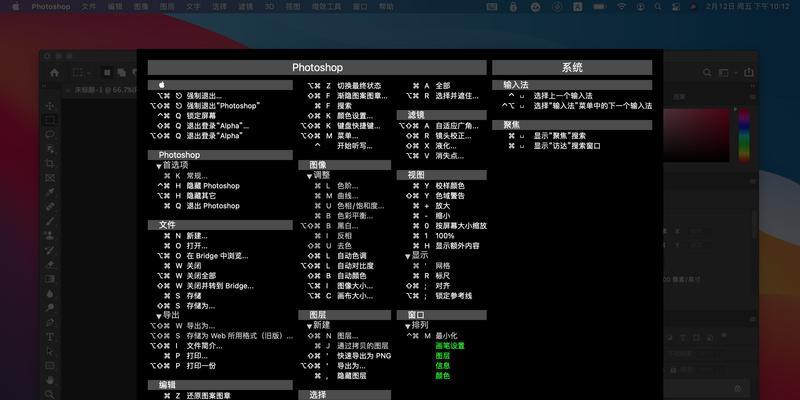The width and height of the screenshot is (800, 400).
Task: Select the Lasso tool
Action: coord(50,134)
